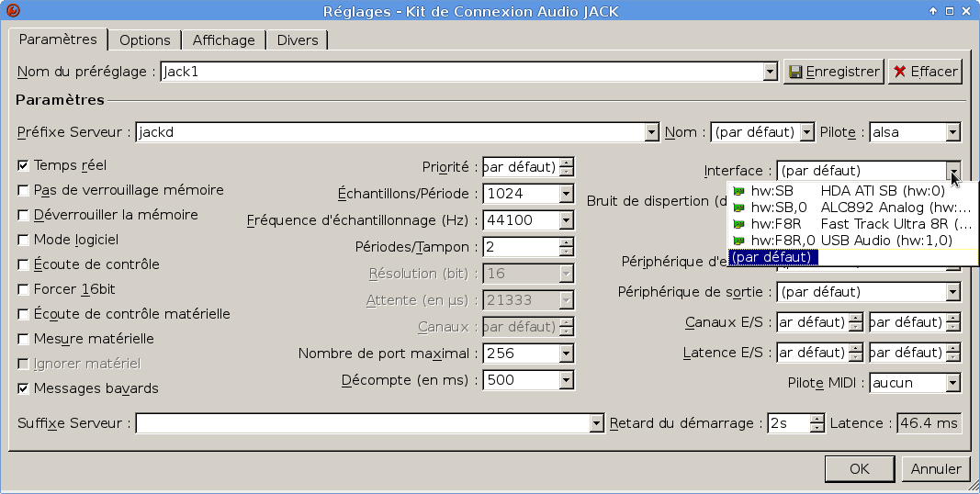Click the sound card icon beside hw:F8R
Viewport: 980px width, 494px height.
(x=738, y=224)
